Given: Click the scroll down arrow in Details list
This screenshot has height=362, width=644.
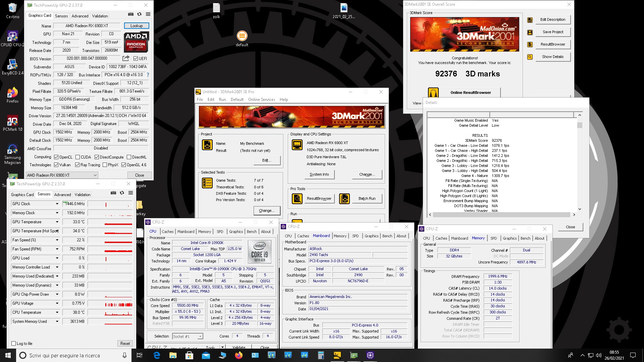Looking at the screenshot, I should click(580, 209).
